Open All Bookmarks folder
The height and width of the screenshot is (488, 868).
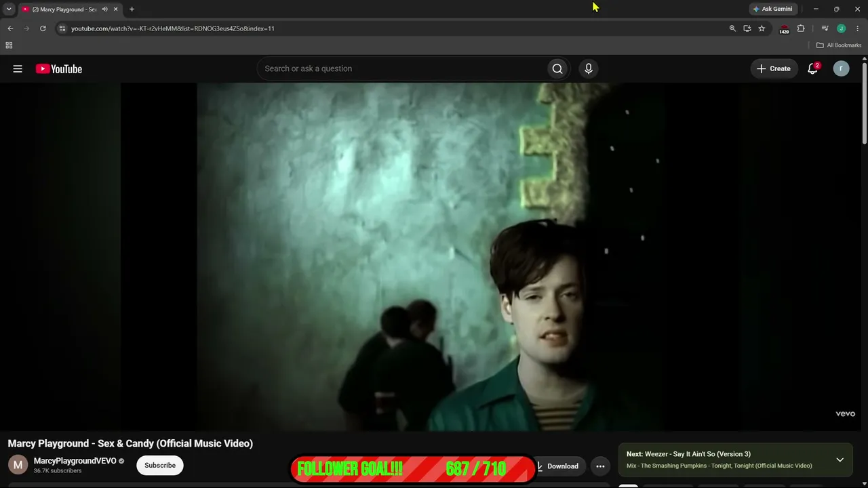click(839, 45)
